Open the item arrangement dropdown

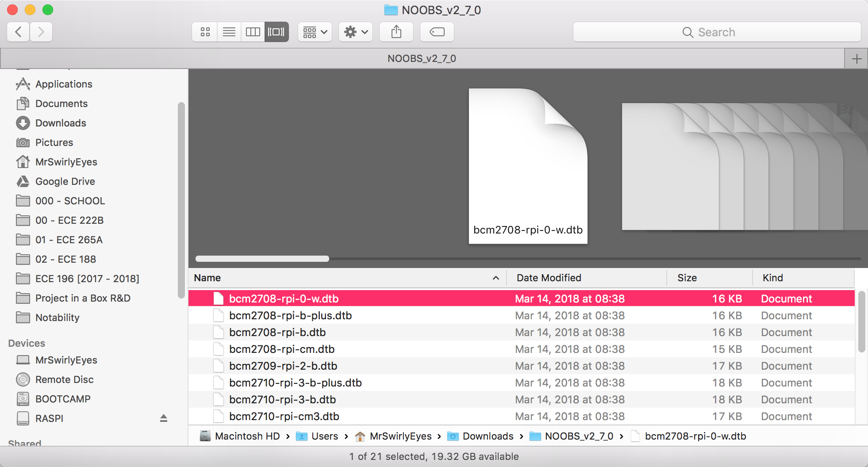click(x=315, y=32)
